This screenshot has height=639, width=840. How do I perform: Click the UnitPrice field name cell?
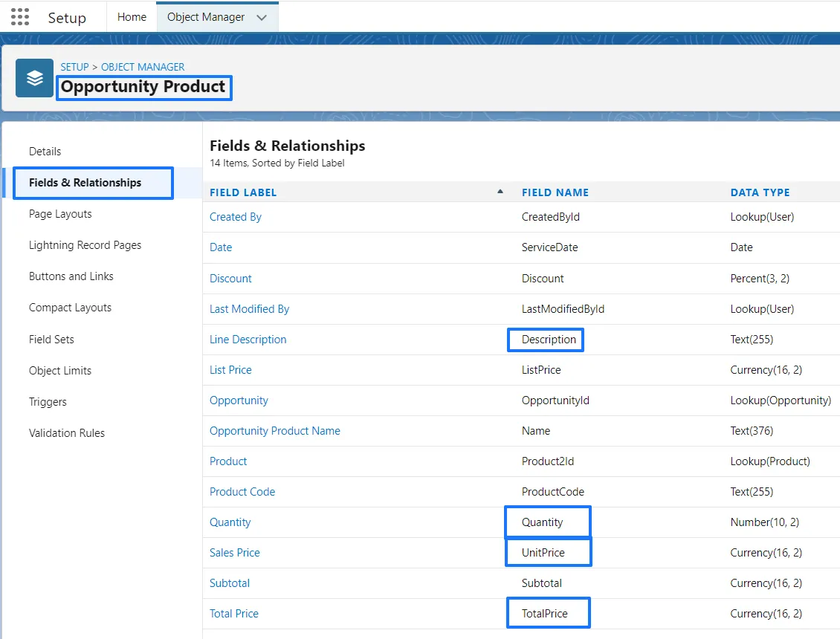coord(543,553)
